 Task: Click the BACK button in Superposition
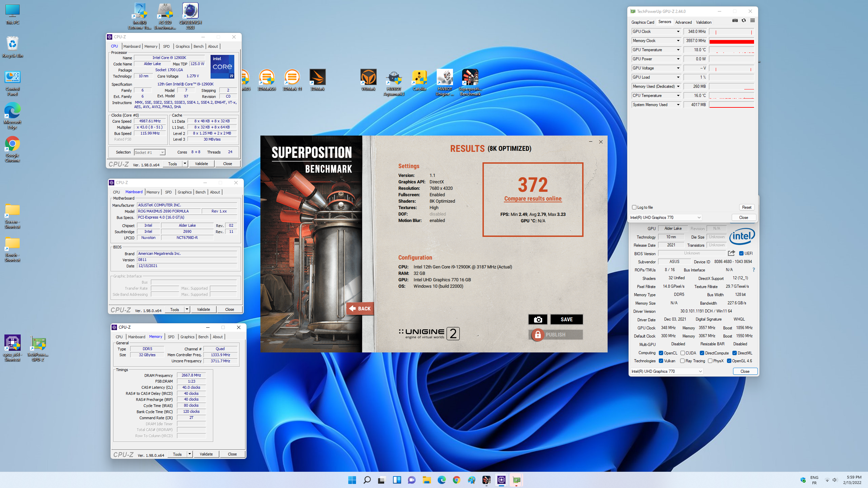[360, 308]
